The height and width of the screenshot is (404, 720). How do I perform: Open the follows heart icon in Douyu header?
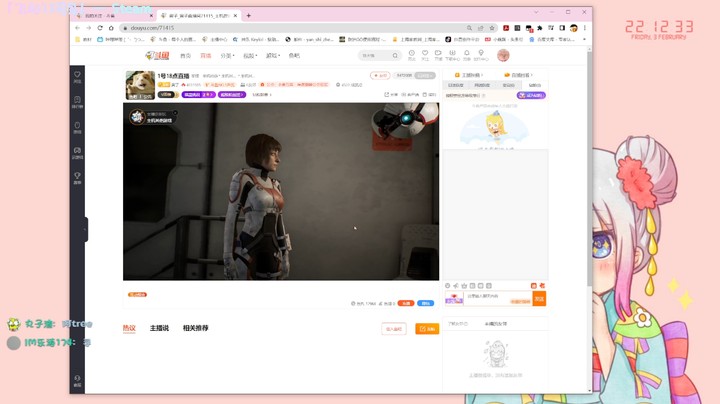425,55
